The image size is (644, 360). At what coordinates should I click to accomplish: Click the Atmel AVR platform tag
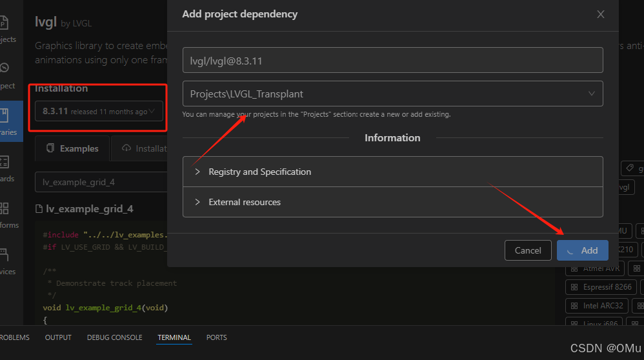point(595,268)
